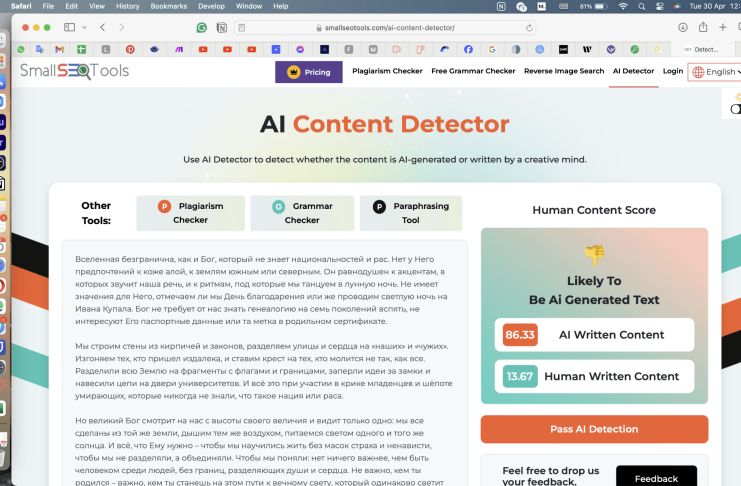Go forward to next page
Image resolution: width=741 pixels, height=486 pixels.
click(x=121, y=27)
